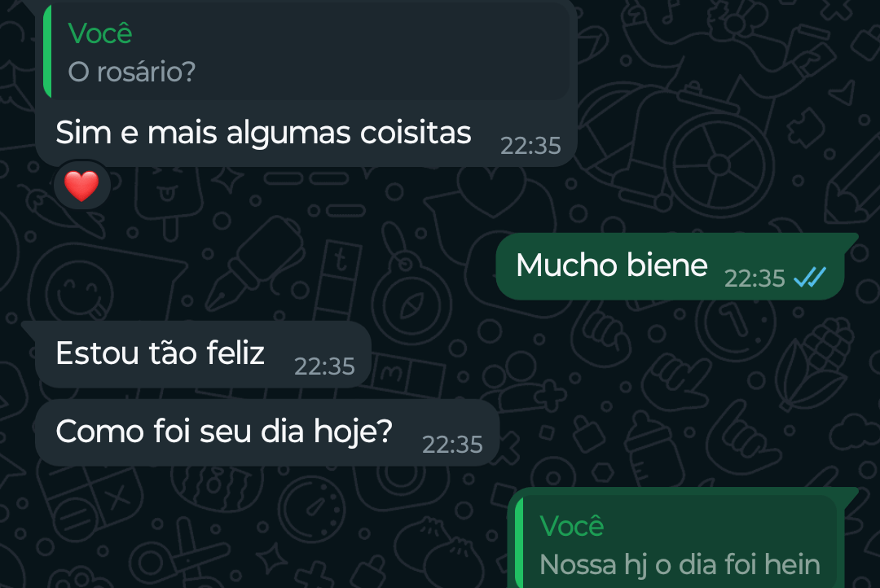Click timestamp on "Como foi seu dia hoje?"
The width and height of the screenshot is (880, 588).
(x=452, y=445)
